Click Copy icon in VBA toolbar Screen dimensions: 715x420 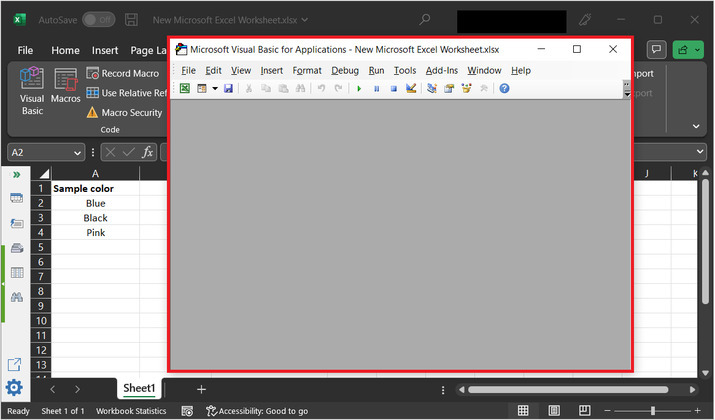266,88
